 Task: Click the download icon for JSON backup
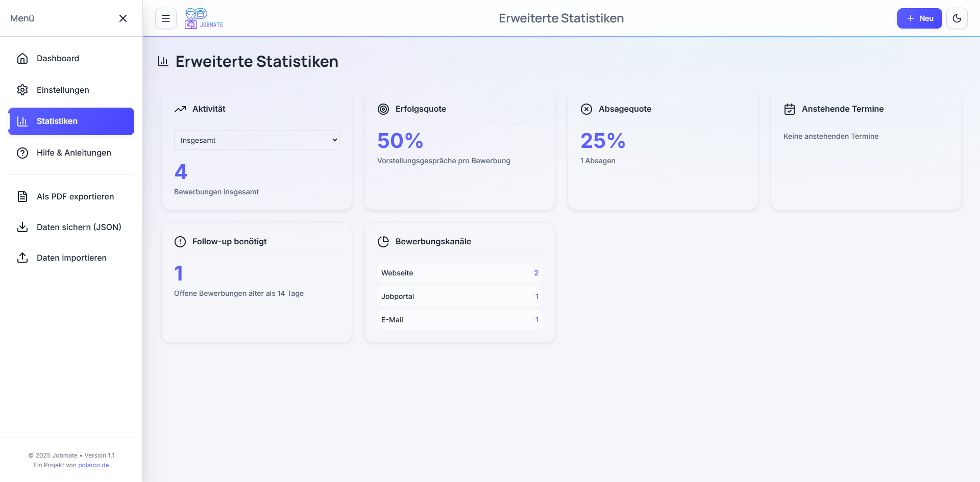coord(22,227)
